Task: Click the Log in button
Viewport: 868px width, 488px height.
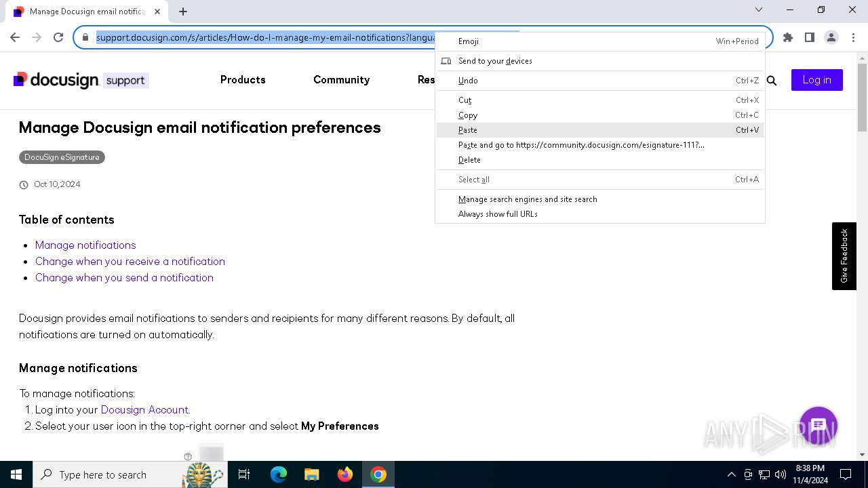Action: click(817, 80)
